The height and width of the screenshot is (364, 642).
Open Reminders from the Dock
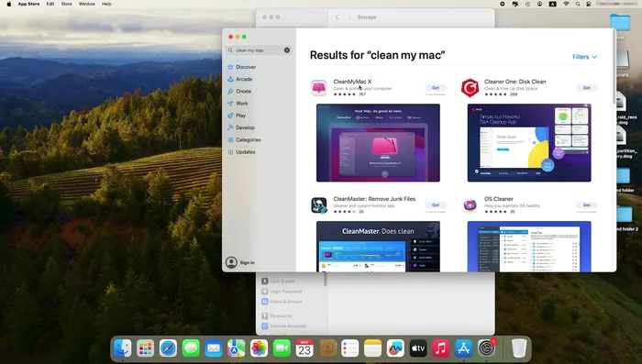(349, 348)
